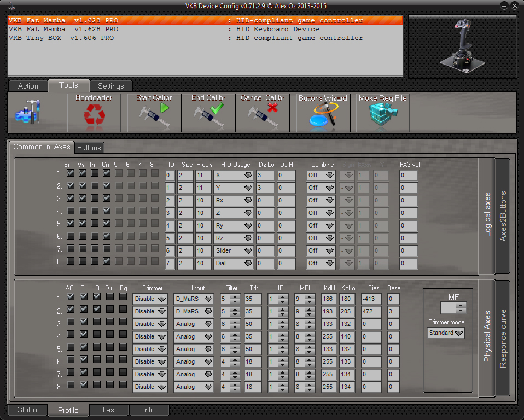Toggle the AC checkbox for physical axis 2

[71, 310]
